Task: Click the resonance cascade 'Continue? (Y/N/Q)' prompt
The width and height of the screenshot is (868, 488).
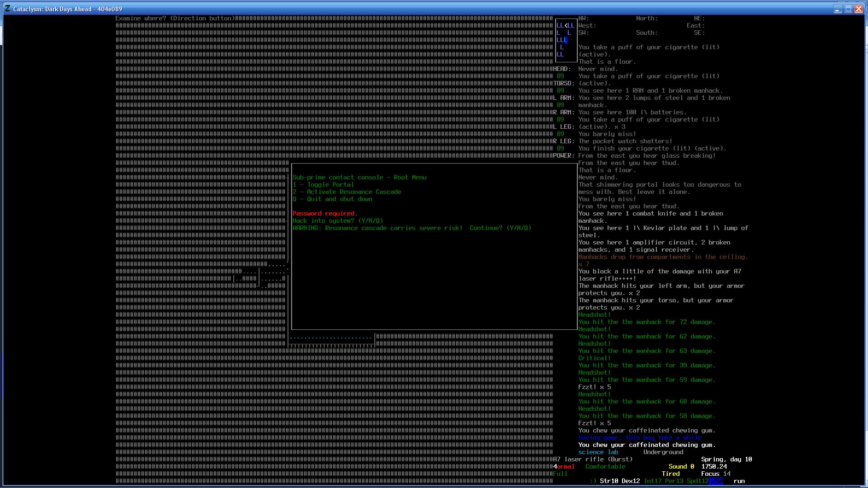Action: pos(500,228)
